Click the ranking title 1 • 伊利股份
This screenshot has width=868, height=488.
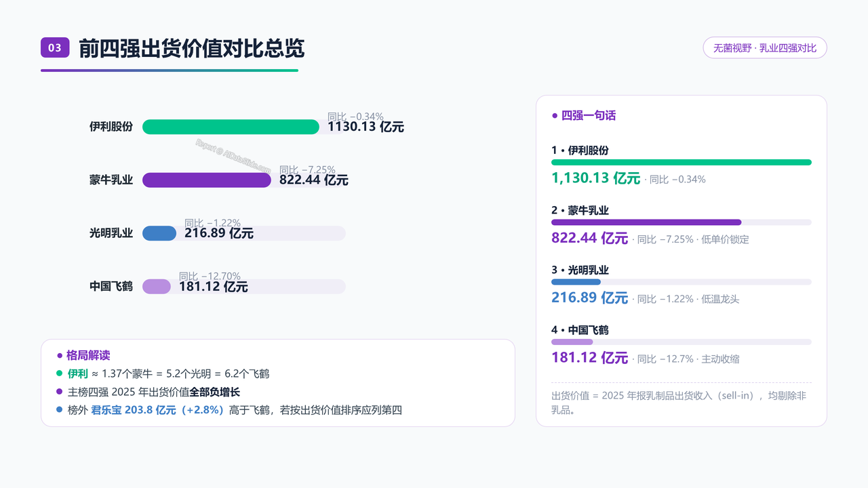(x=580, y=150)
